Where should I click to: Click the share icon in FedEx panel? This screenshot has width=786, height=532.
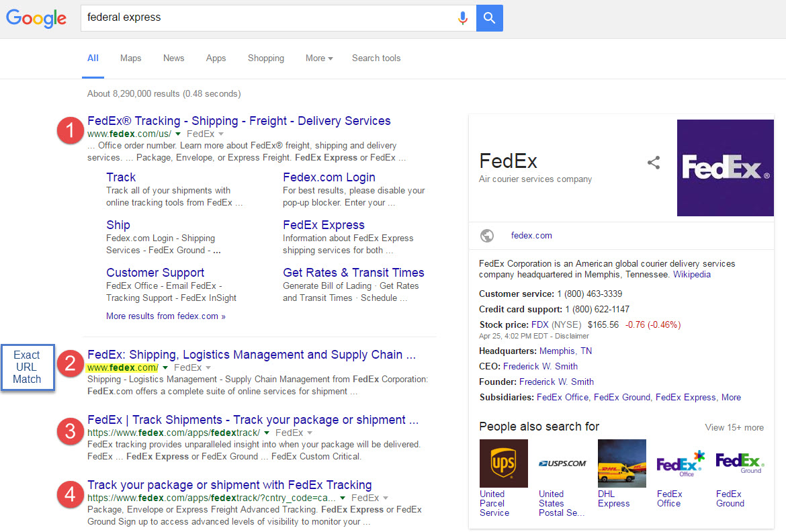click(x=653, y=163)
